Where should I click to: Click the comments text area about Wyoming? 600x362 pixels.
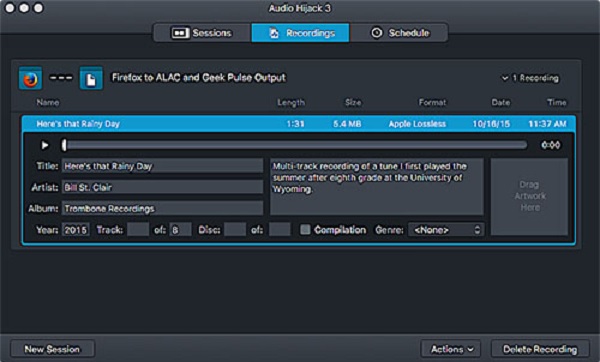[377, 187]
